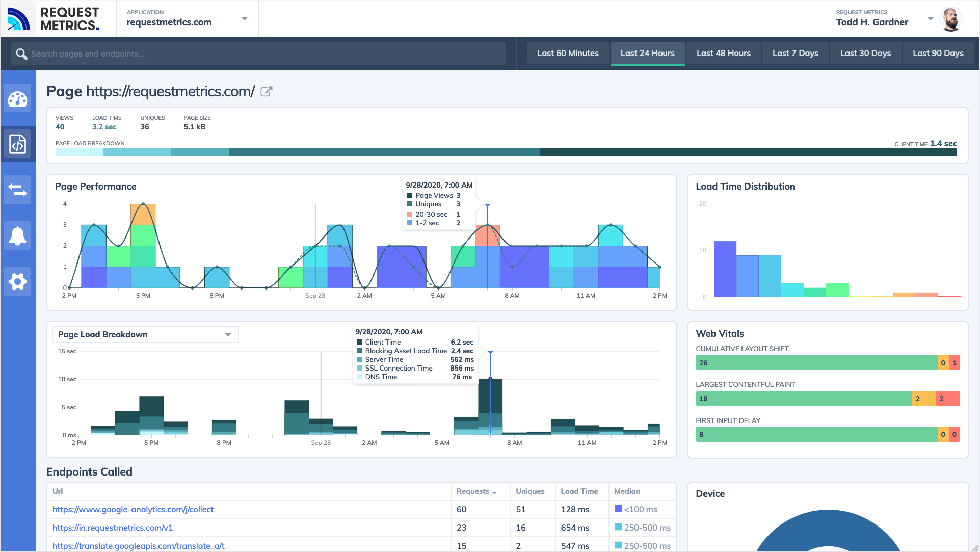The width and height of the screenshot is (980, 552).
Task: Open the Application selector dropdown
Action: pos(245,18)
